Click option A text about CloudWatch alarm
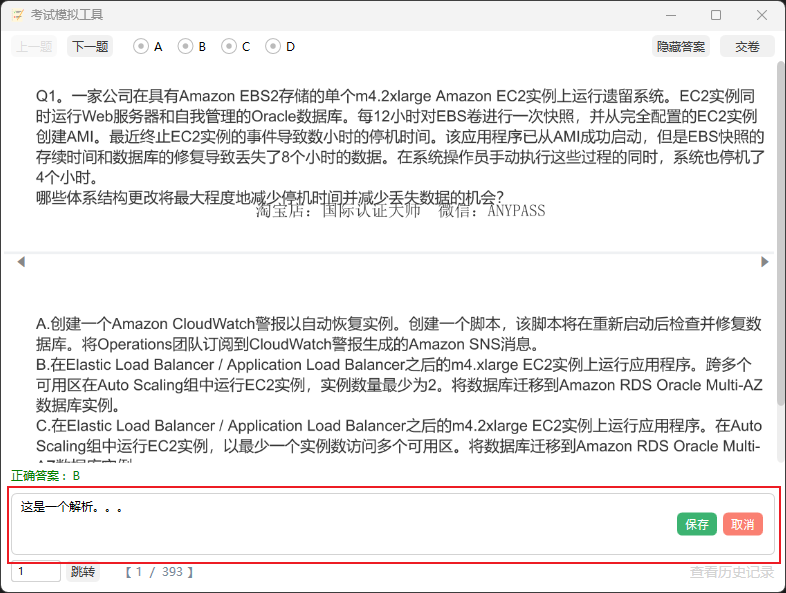786x593 pixels. 399,334
